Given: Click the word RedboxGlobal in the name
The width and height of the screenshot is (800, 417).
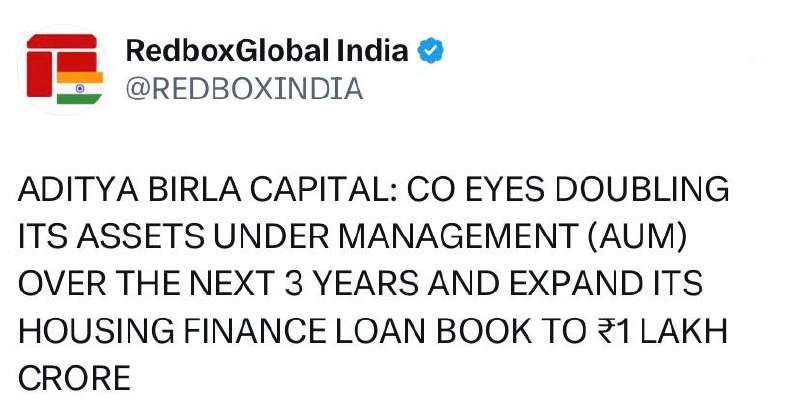Looking at the screenshot, I should coord(227,51).
